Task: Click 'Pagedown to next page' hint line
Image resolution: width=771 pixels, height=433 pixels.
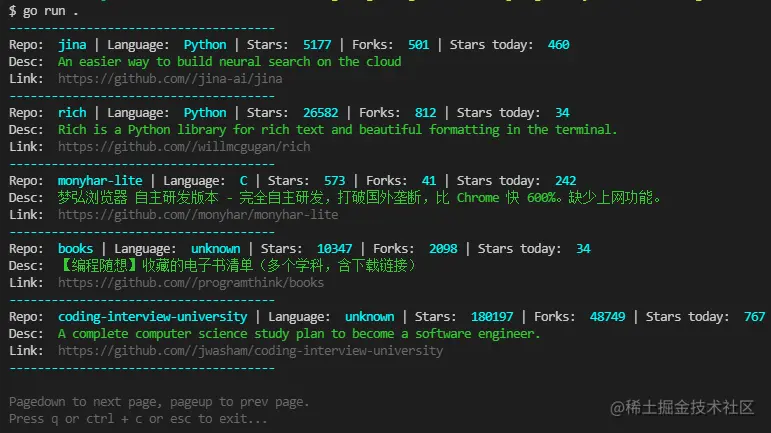Action: tap(159, 402)
